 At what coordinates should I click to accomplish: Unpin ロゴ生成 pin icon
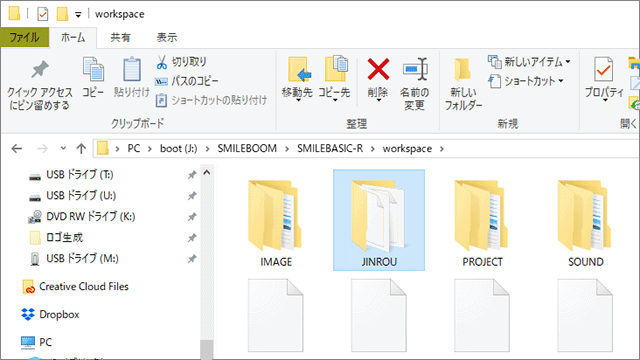(x=192, y=238)
